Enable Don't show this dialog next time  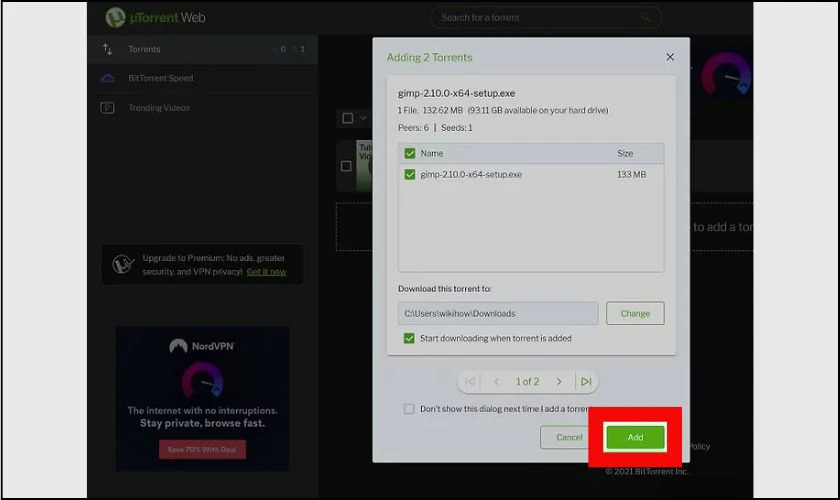(409, 409)
